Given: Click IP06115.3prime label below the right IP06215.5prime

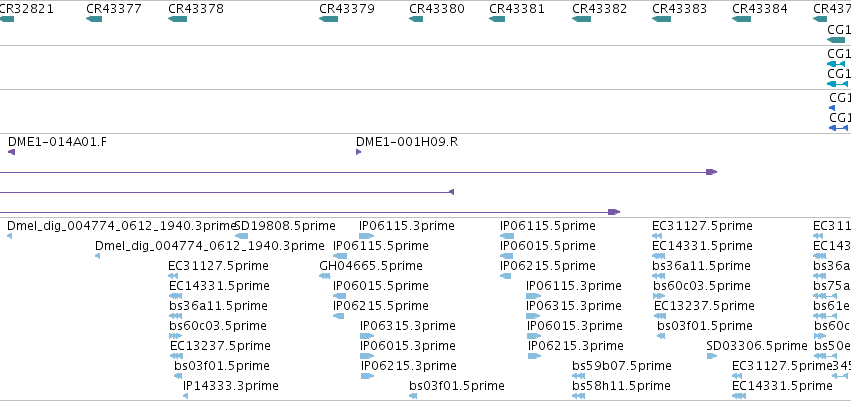Looking at the screenshot, I should tap(574, 285).
